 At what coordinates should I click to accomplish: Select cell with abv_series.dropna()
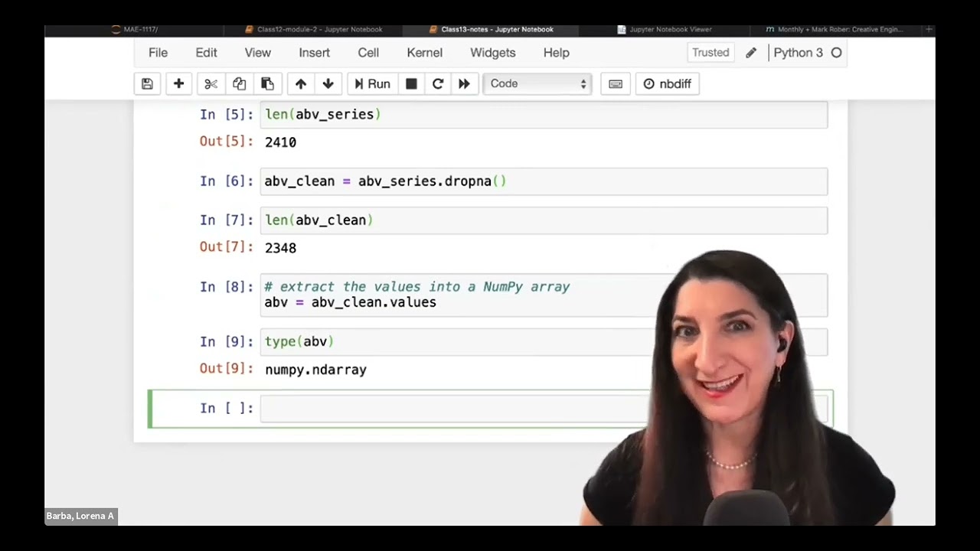coord(544,181)
